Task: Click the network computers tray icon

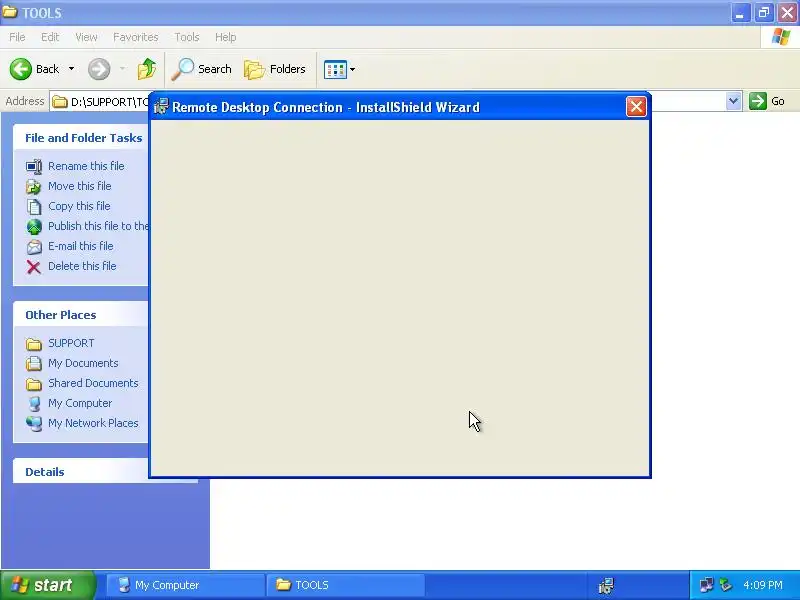Action: [x=706, y=585]
